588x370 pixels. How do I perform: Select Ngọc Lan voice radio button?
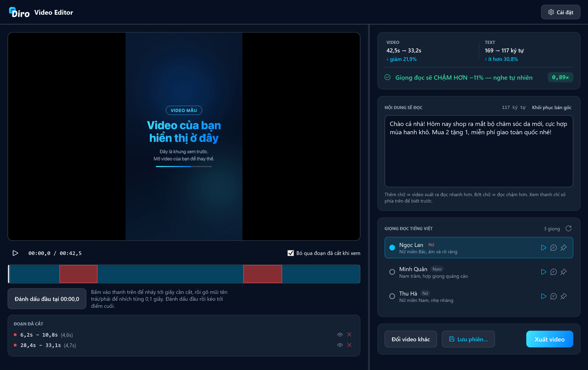[x=392, y=248]
